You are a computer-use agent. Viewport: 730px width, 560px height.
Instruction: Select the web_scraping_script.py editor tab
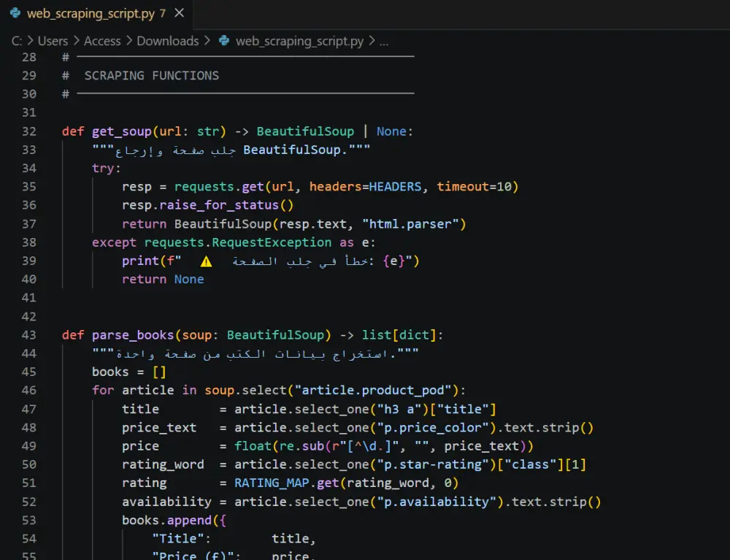(96, 13)
